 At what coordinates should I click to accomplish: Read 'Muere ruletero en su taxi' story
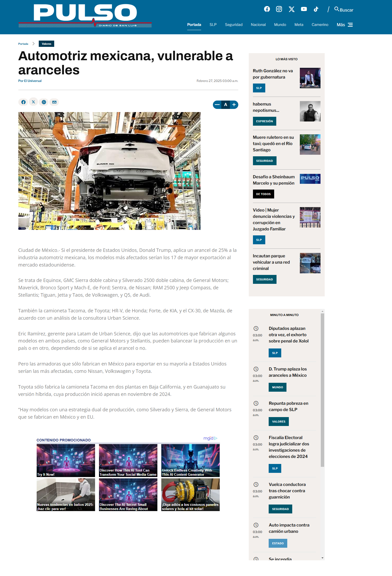[x=273, y=143]
